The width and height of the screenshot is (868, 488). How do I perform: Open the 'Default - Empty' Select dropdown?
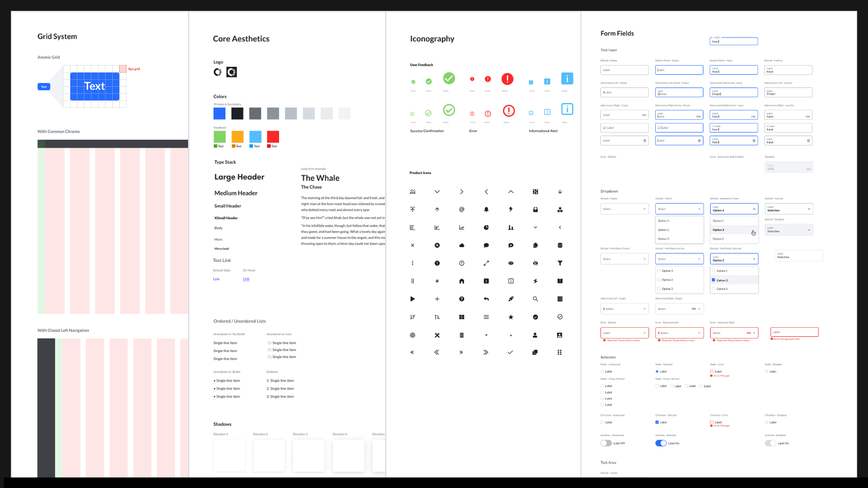pyautogui.click(x=624, y=209)
